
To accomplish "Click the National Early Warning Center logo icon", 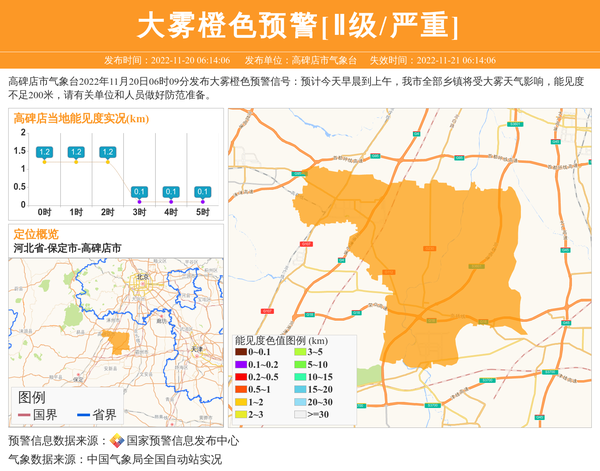I will (117, 440).
